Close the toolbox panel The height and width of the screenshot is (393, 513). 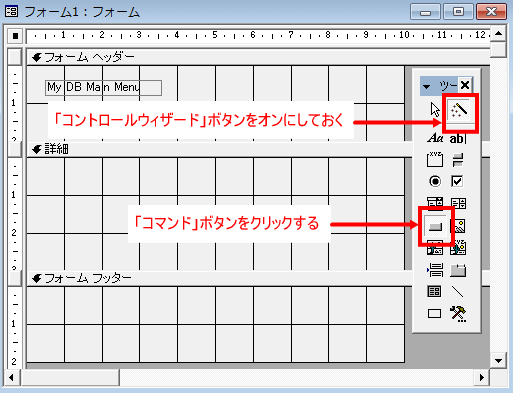[465, 85]
